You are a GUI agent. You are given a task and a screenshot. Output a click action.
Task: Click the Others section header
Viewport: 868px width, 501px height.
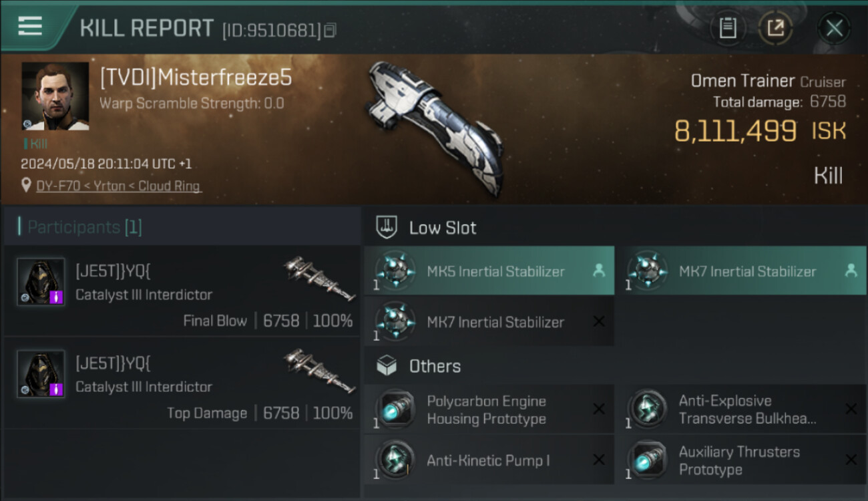[434, 366]
